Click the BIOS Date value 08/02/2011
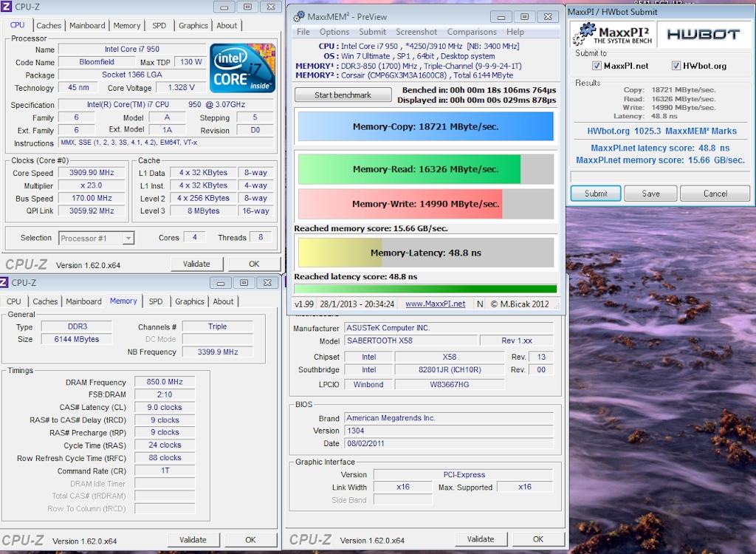The width and height of the screenshot is (756, 554). [448, 443]
